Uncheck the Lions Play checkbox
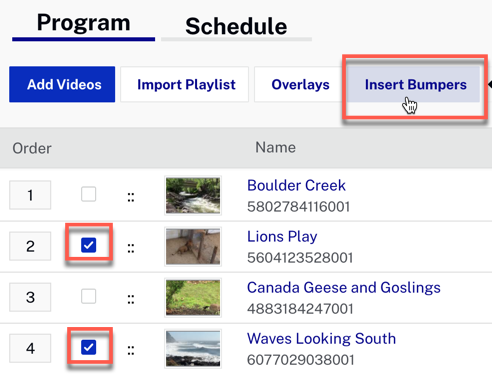Screen dimensions: 492x374 pyautogui.click(x=89, y=245)
